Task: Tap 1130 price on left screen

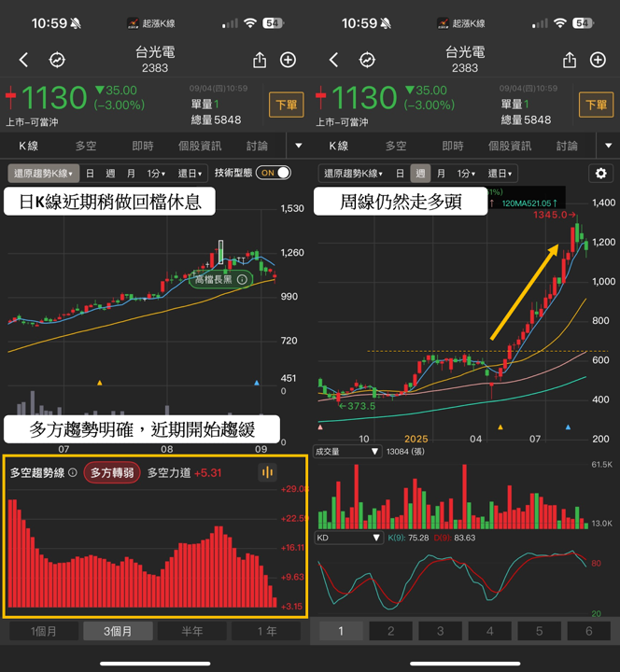Action: tap(54, 98)
